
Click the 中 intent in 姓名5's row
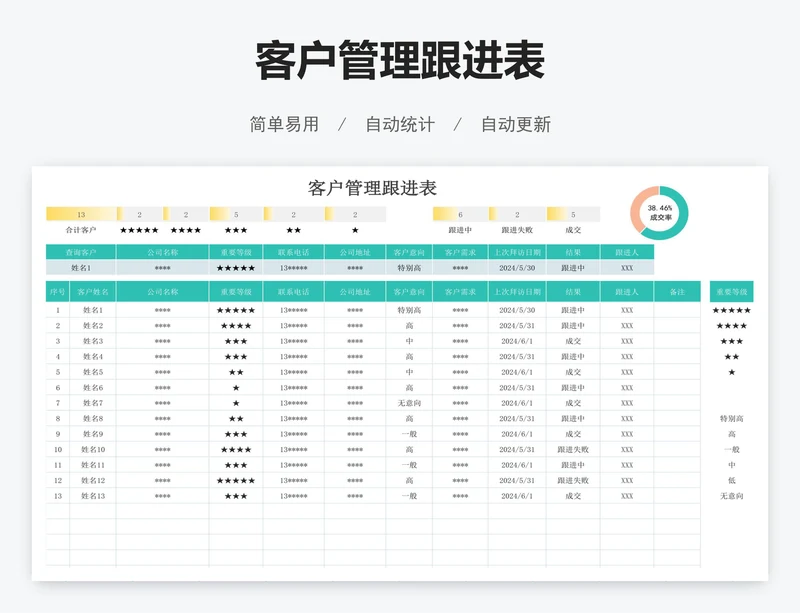[x=409, y=372]
